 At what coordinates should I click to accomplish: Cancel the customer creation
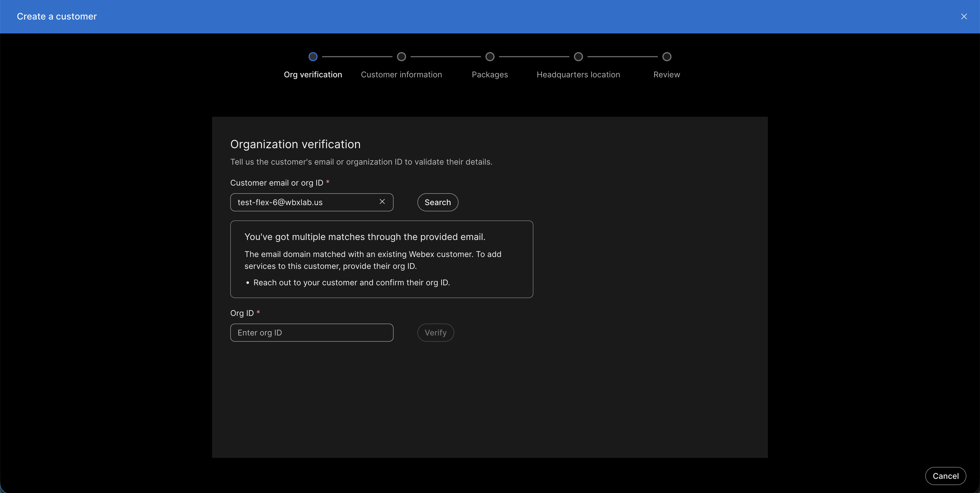pyautogui.click(x=946, y=475)
